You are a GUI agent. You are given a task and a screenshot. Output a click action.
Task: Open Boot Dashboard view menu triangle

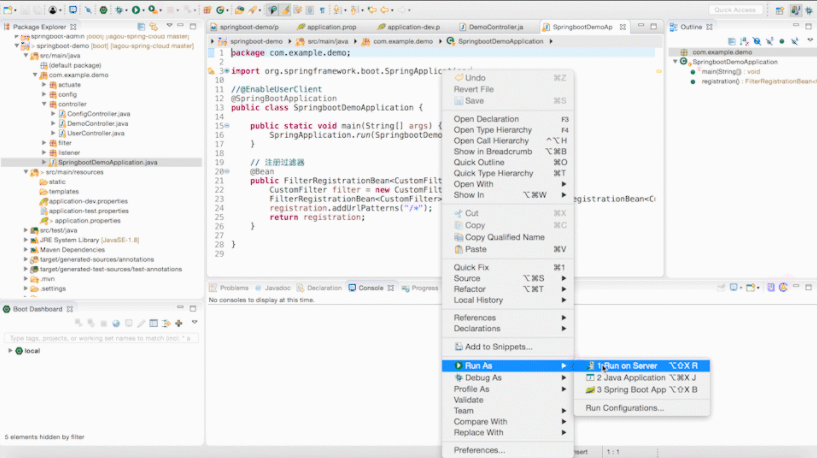(194, 323)
